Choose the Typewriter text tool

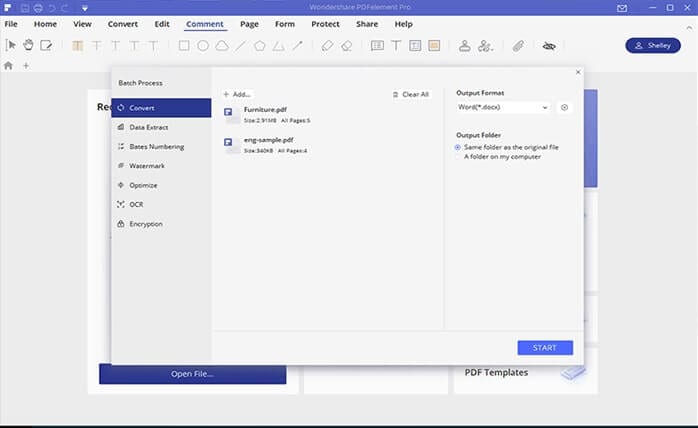pos(396,45)
